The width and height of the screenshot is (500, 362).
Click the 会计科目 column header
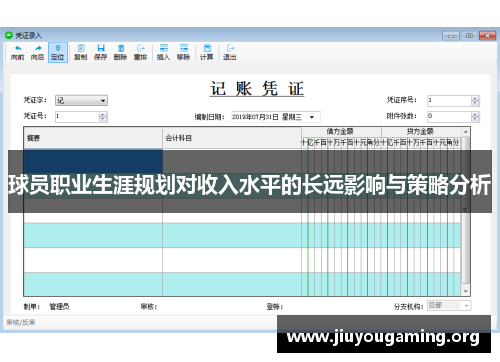tap(232, 138)
